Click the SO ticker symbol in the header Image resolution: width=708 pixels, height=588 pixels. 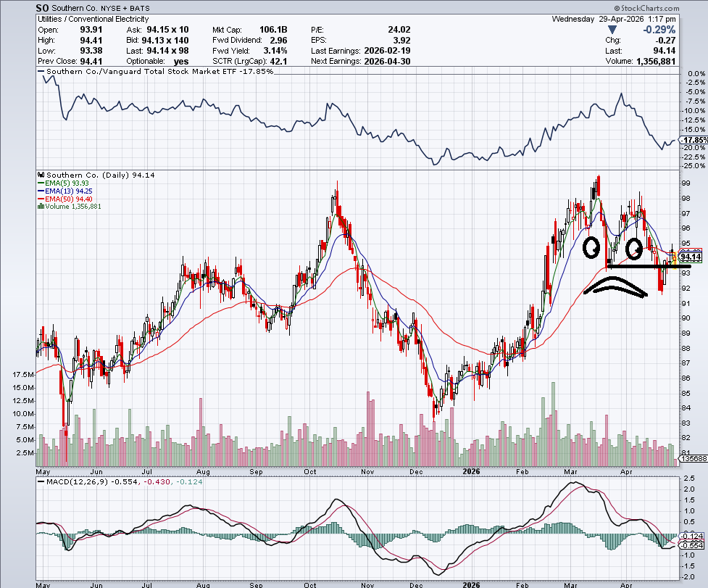pos(43,8)
